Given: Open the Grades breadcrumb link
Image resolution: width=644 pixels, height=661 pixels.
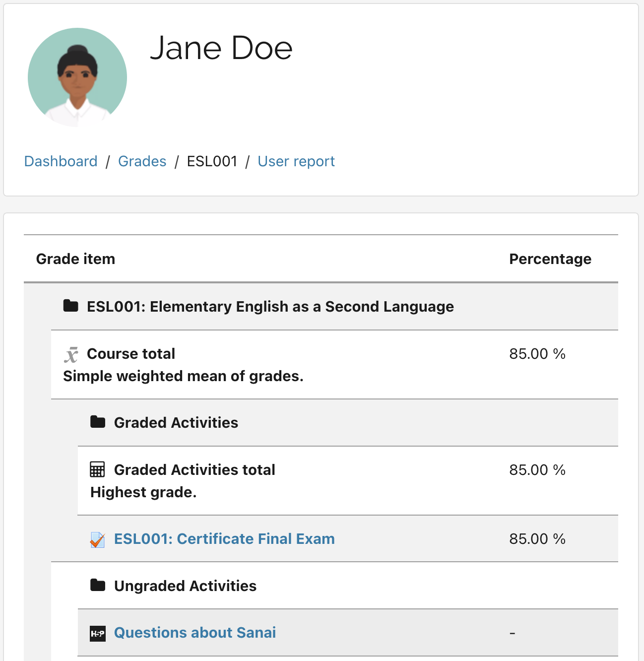Looking at the screenshot, I should pyautogui.click(x=142, y=161).
